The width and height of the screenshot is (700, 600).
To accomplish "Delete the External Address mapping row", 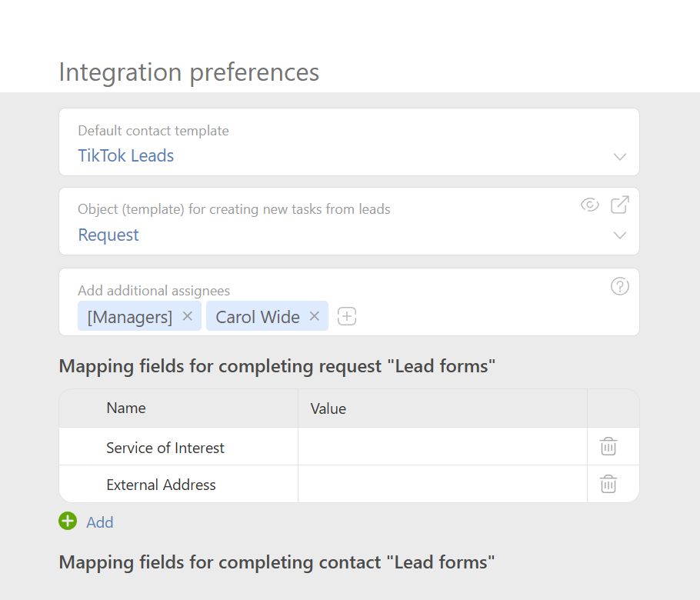I will click(x=608, y=484).
